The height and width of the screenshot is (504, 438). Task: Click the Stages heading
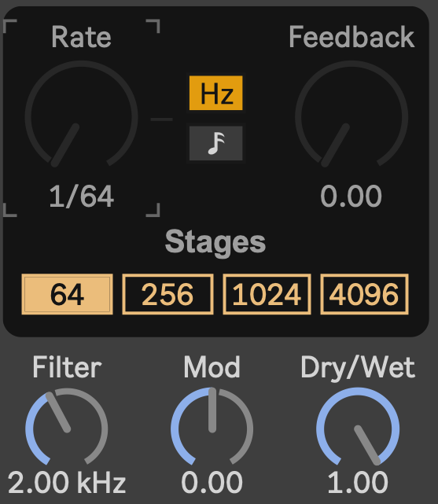click(215, 242)
